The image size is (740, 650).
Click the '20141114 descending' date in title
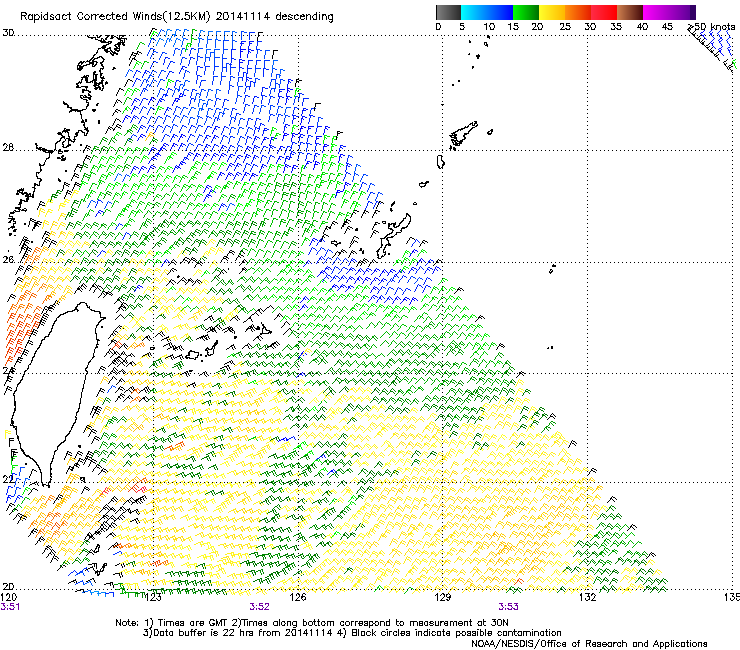pos(275,17)
